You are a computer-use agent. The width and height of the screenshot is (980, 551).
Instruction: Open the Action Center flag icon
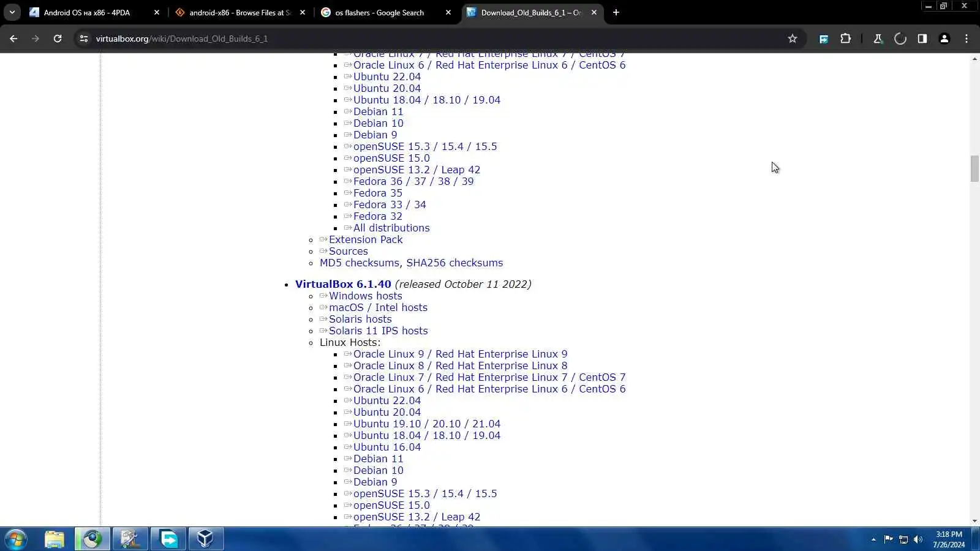click(888, 539)
